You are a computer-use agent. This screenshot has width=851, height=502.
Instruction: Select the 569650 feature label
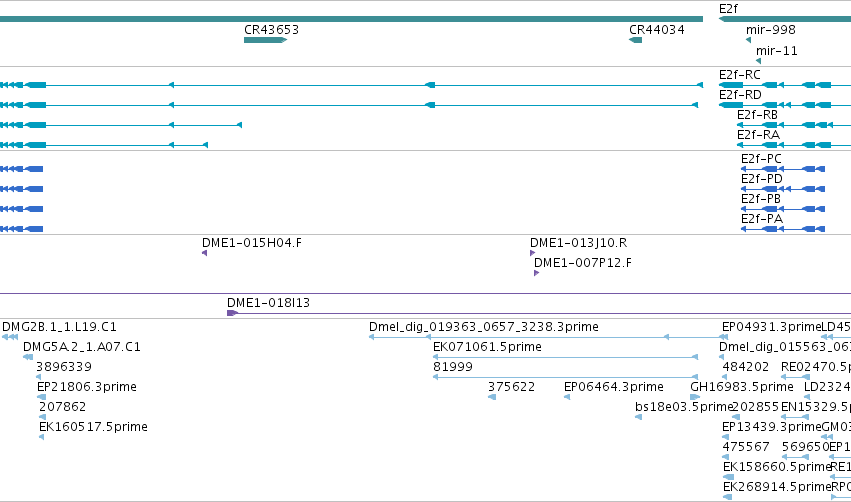pyautogui.click(x=805, y=447)
